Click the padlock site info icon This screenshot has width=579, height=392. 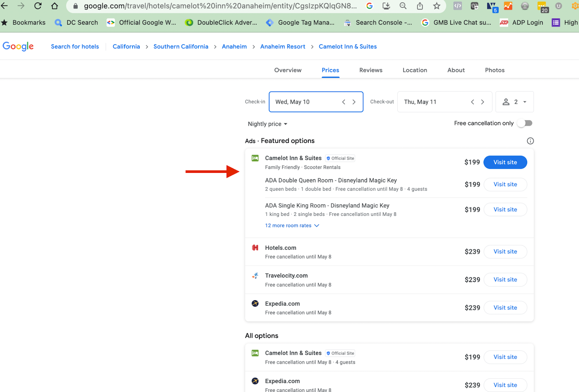point(76,6)
